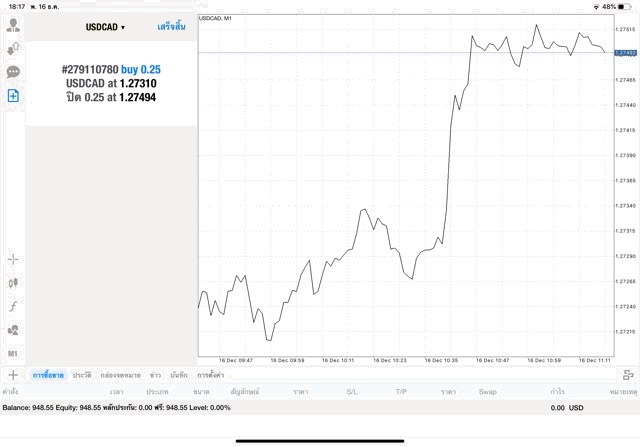Tap the current price label on chart axis

tap(626, 52)
